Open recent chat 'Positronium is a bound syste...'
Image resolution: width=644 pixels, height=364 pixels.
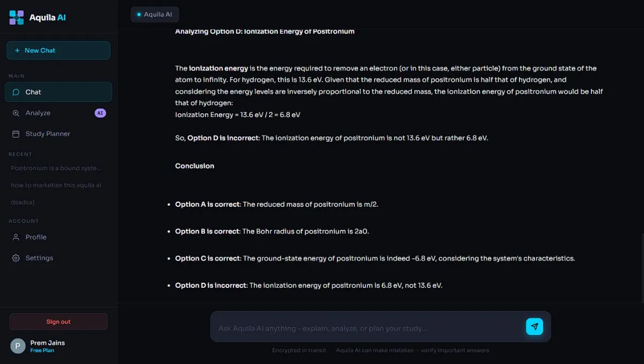56,168
